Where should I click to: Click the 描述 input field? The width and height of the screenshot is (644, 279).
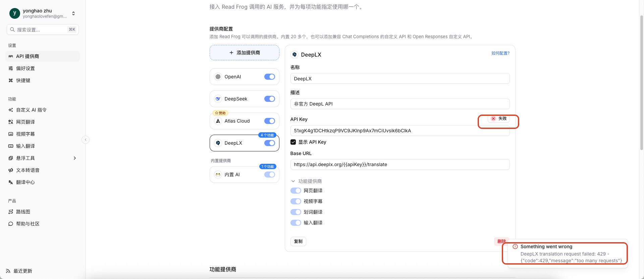click(x=400, y=104)
